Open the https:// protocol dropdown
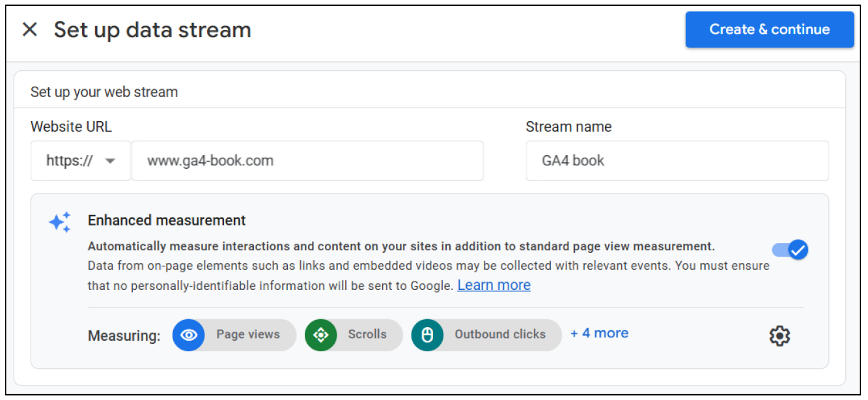868x400 pixels. (80, 160)
